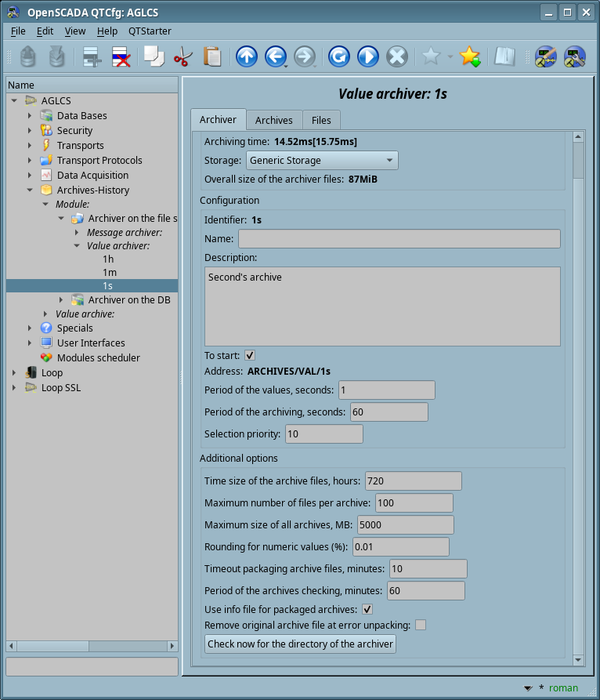
Task: Switch to the Archives tab
Action: click(273, 120)
